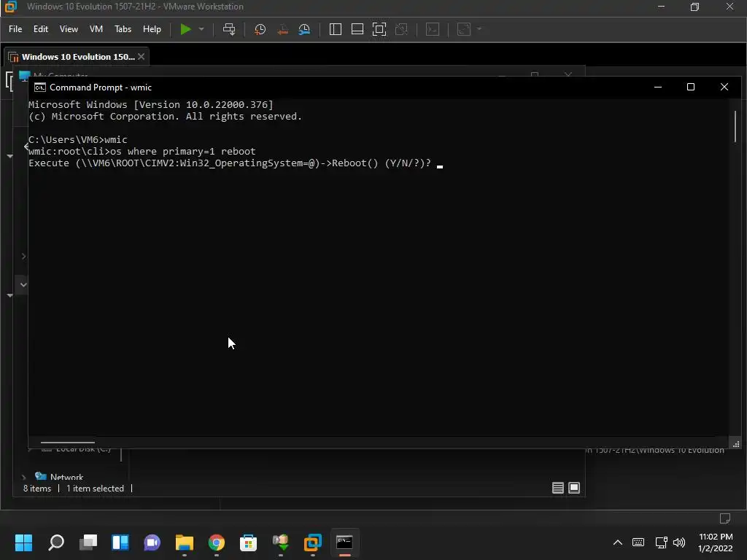Open the installer app with green arrow in taskbar
The height and width of the screenshot is (560, 747).
[x=281, y=542]
